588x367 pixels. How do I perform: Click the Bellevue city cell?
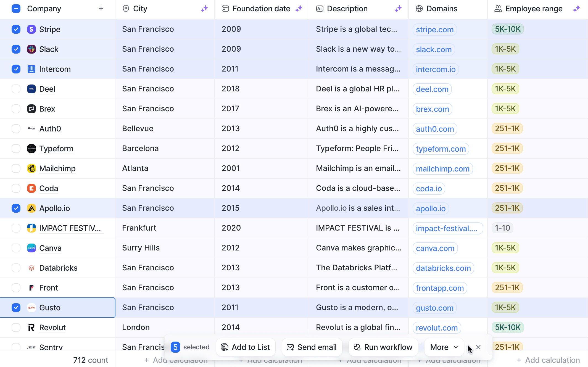(165, 129)
